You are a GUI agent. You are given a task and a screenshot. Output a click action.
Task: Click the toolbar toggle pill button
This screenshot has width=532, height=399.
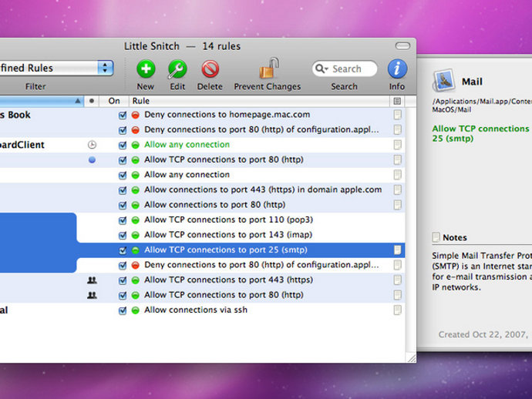402,45
